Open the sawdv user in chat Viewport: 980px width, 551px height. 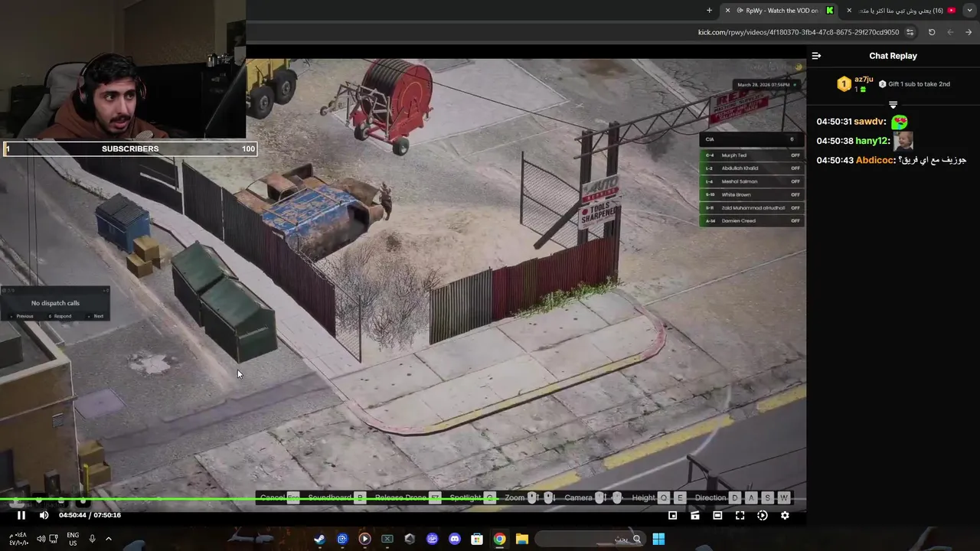869,122
